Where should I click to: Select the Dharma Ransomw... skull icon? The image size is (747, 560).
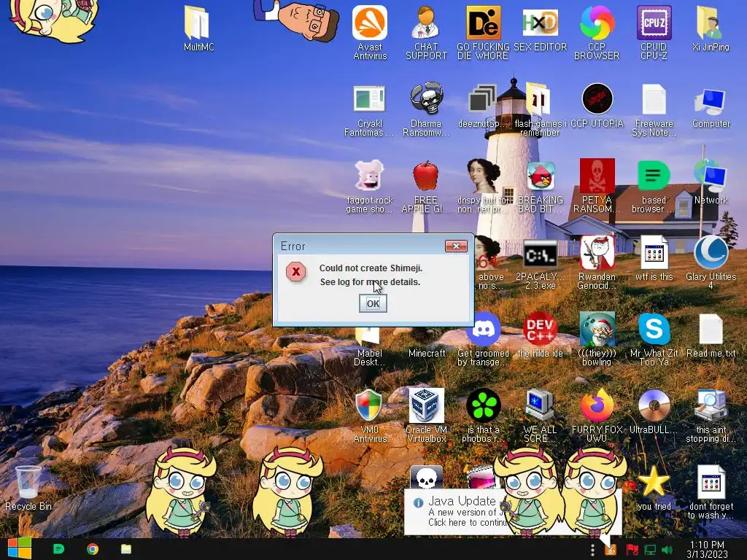click(x=426, y=109)
